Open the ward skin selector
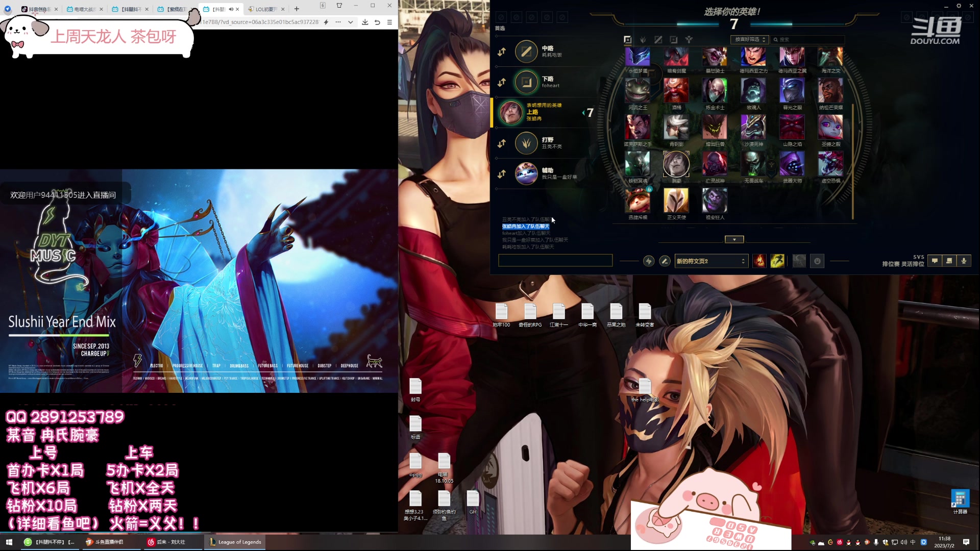The width and height of the screenshot is (980, 551). [799, 261]
